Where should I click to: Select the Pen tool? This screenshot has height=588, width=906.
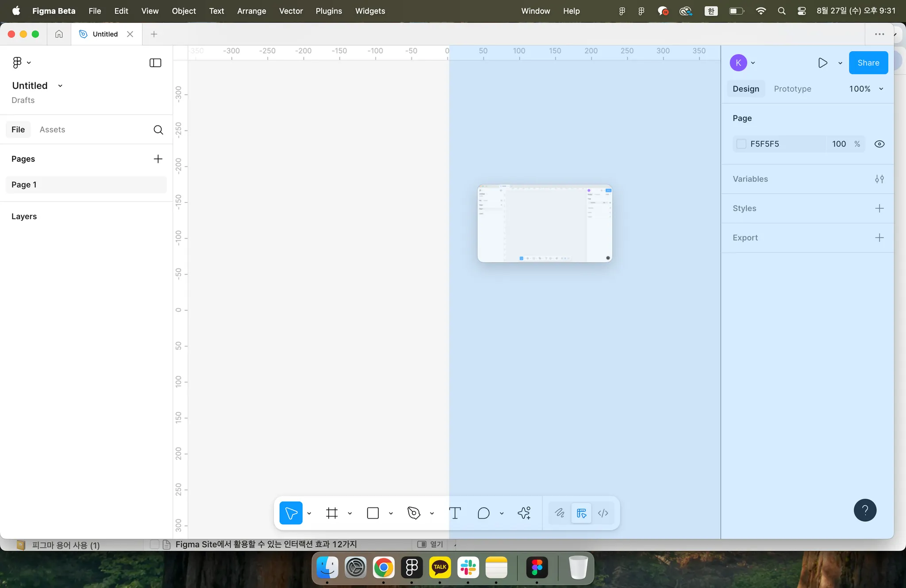pos(414,513)
